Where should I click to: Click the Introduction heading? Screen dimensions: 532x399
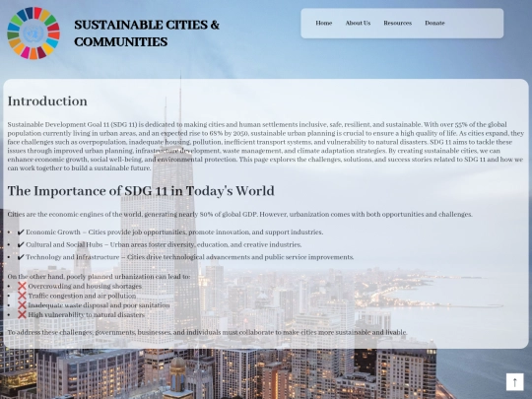tap(47, 101)
